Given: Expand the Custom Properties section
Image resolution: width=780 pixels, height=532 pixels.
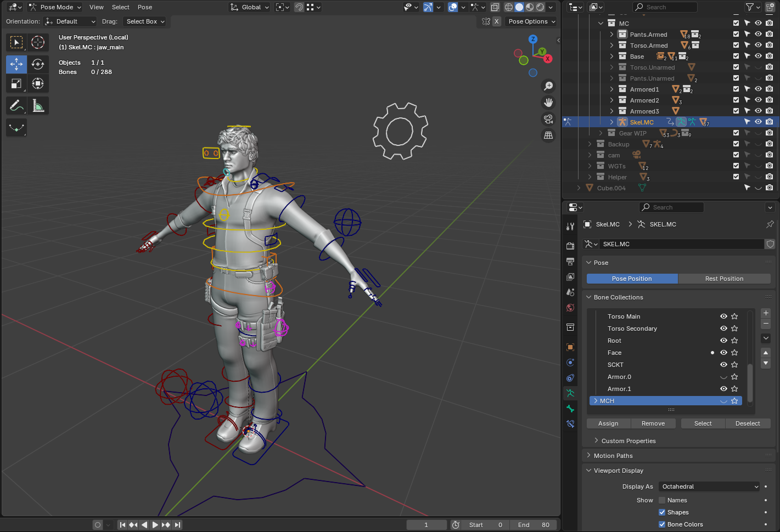Looking at the screenshot, I should [629, 441].
